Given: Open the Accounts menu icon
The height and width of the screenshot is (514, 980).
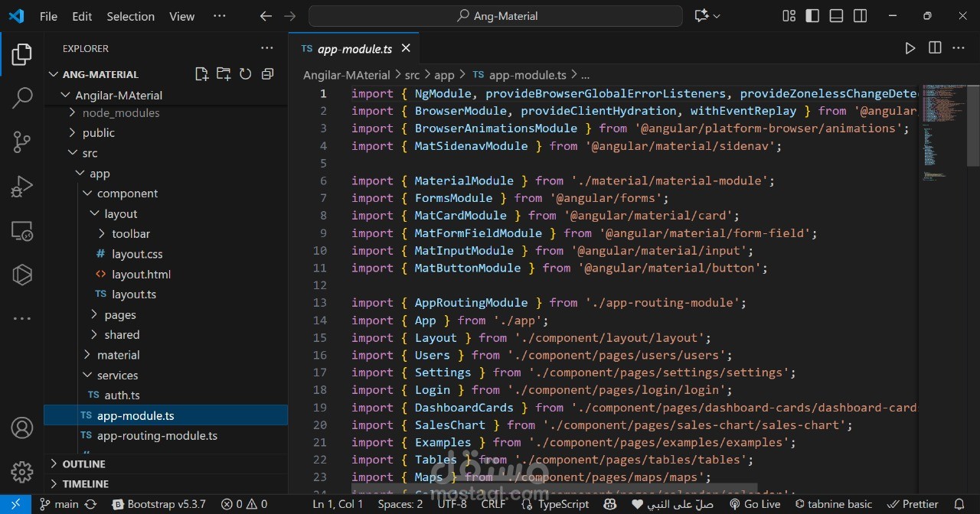Looking at the screenshot, I should pyautogui.click(x=22, y=428).
